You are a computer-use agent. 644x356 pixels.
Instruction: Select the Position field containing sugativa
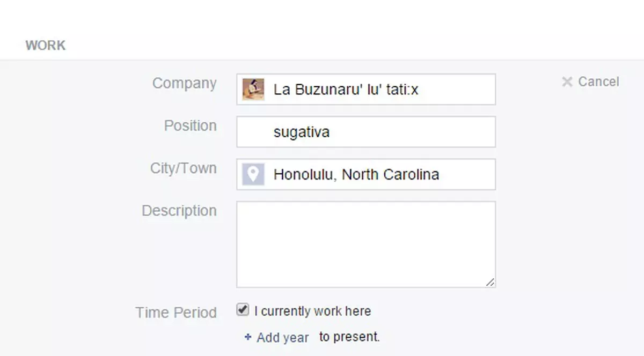366,131
